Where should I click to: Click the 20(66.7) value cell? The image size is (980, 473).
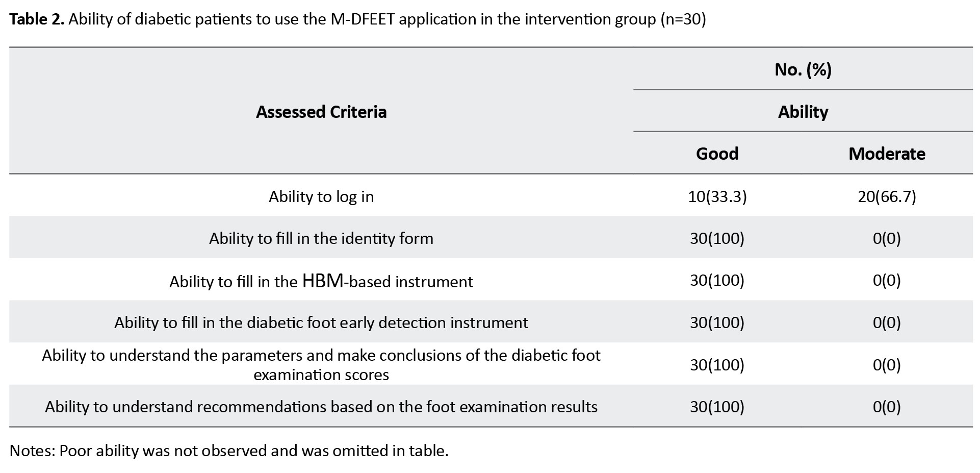pos(887,196)
